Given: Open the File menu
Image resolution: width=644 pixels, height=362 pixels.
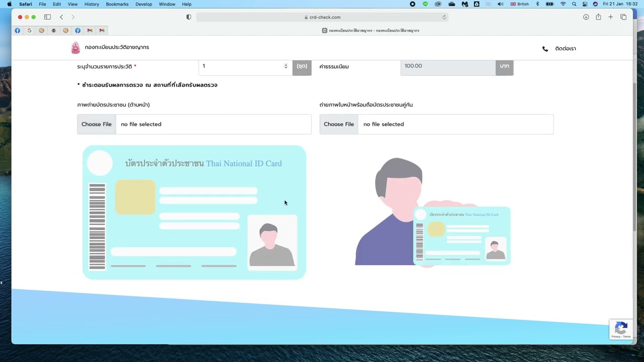Looking at the screenshot, I should point(42,4).
